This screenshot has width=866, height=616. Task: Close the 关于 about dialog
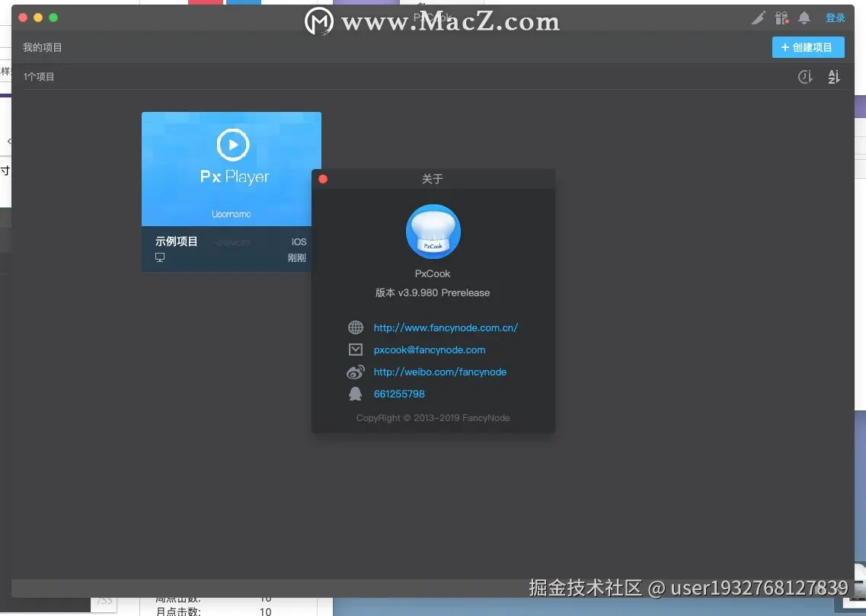pos(323,179)
